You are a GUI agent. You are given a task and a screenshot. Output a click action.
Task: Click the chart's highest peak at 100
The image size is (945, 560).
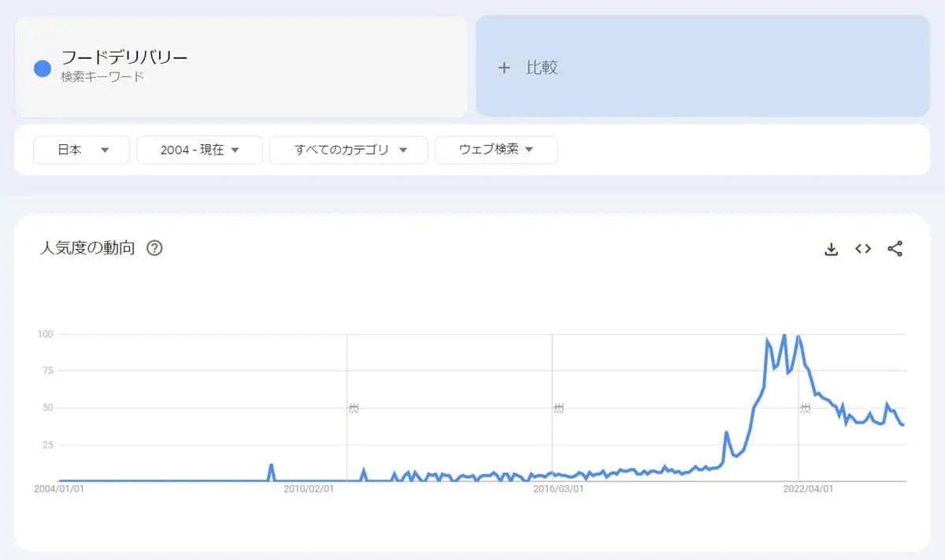[784, 336]
